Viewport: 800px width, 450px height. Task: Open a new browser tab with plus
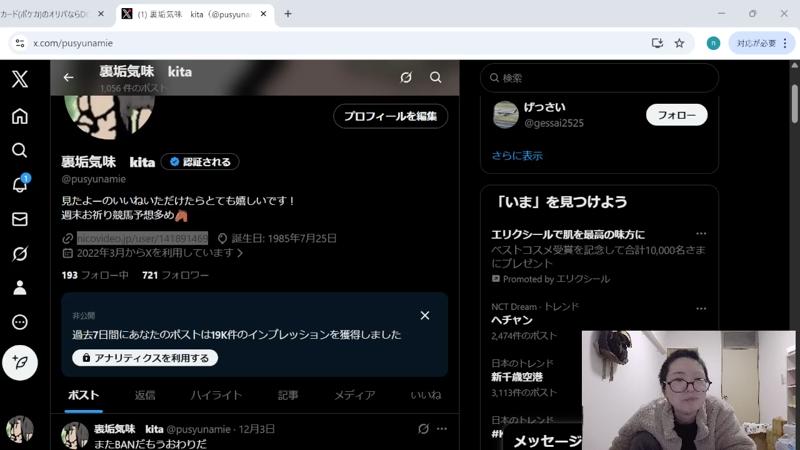tap(288, 14)
